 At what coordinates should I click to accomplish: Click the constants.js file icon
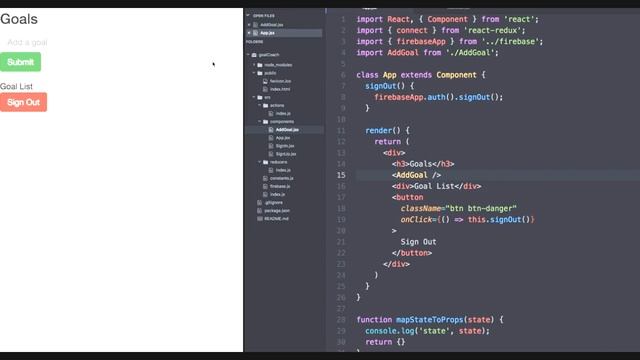tap(265, 178)
